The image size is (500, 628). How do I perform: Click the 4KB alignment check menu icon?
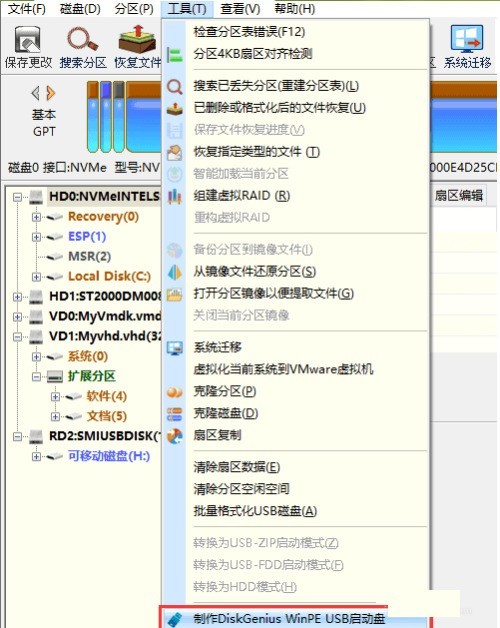click(175, 54)
